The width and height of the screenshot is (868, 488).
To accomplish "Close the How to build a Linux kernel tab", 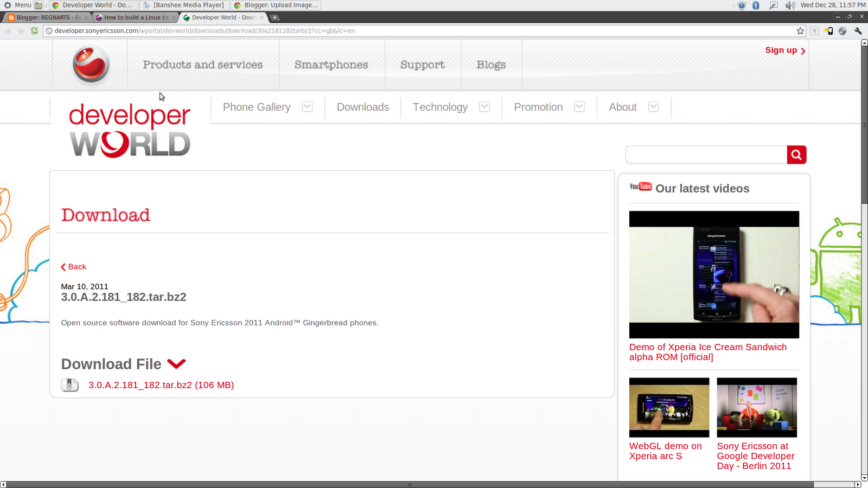I will click(174, 17).
